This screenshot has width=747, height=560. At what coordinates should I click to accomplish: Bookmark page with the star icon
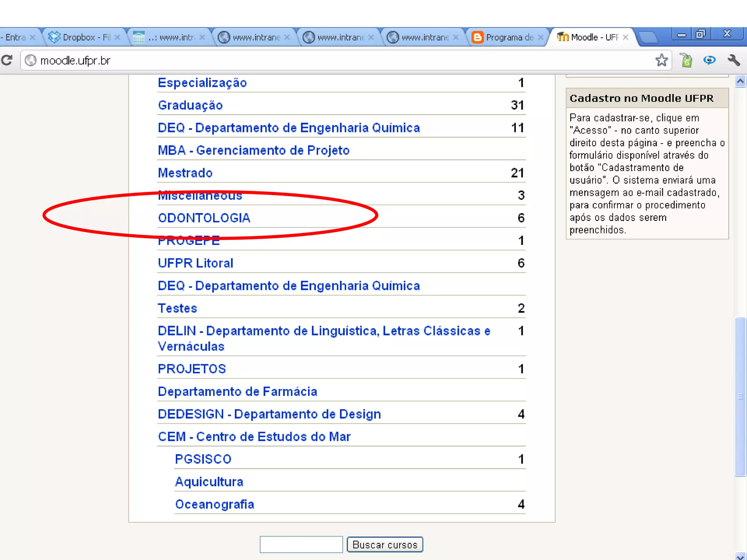point(661,60)
